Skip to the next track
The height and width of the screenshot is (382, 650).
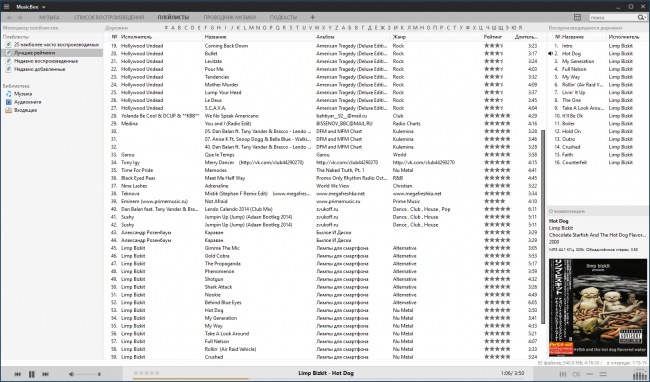click(46, 374)
